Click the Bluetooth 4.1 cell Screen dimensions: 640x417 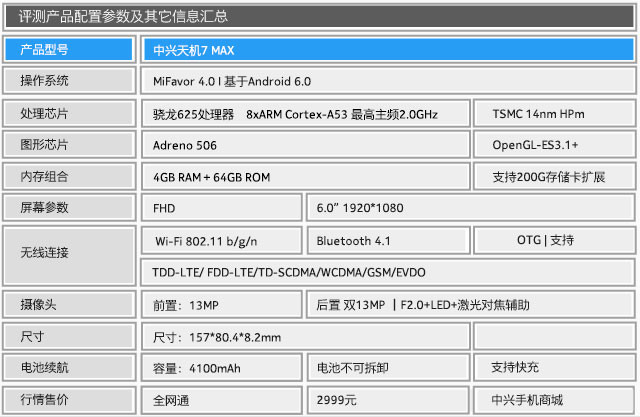pos(388,240)
